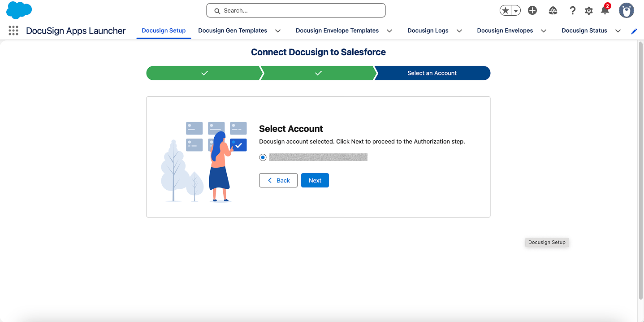This screenshot has height=322, width=644.
Task: Open the Help question mark icon
Action: (x=572, y=11)
